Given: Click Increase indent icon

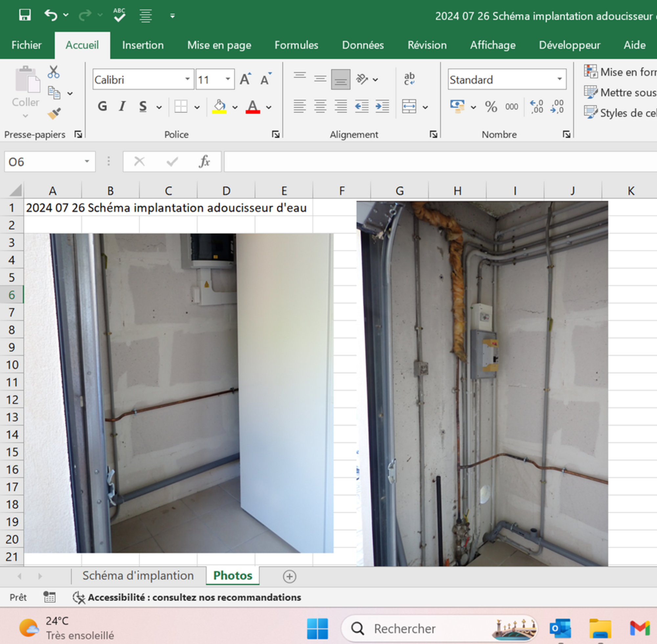Looking at the screenshot, I should click(x=382, y=107).
